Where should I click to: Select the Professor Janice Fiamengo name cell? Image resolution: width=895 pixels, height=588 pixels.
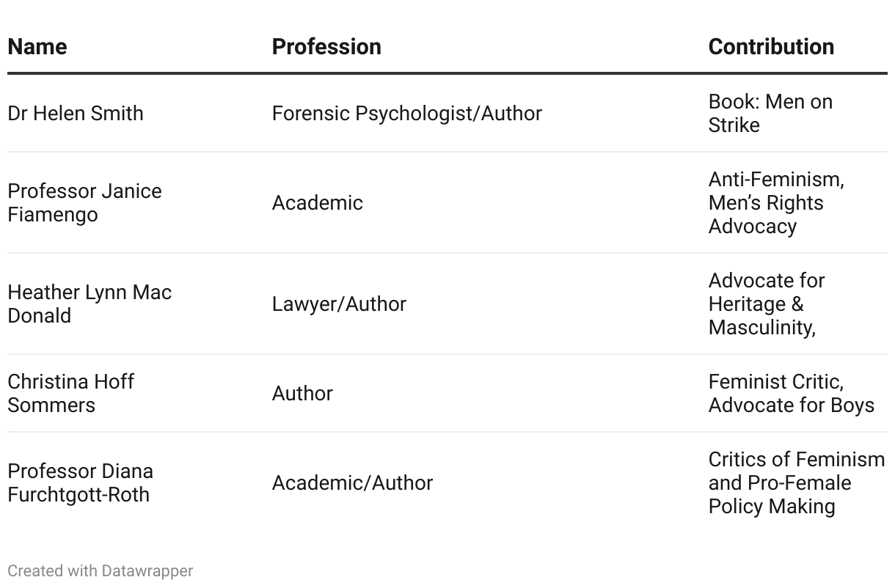click(x=84, y=202)
